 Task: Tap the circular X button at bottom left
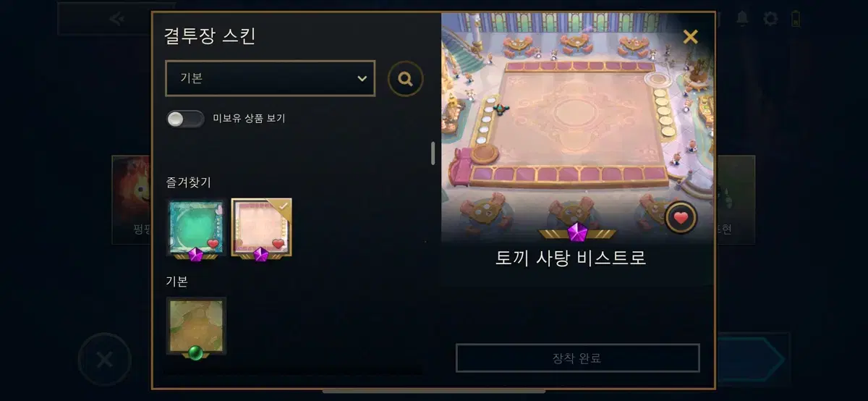[104, 360]
